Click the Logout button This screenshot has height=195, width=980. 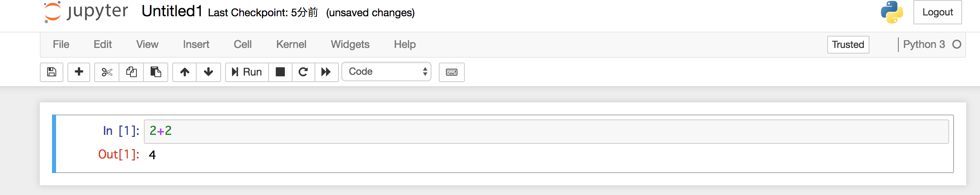(938, 12)
